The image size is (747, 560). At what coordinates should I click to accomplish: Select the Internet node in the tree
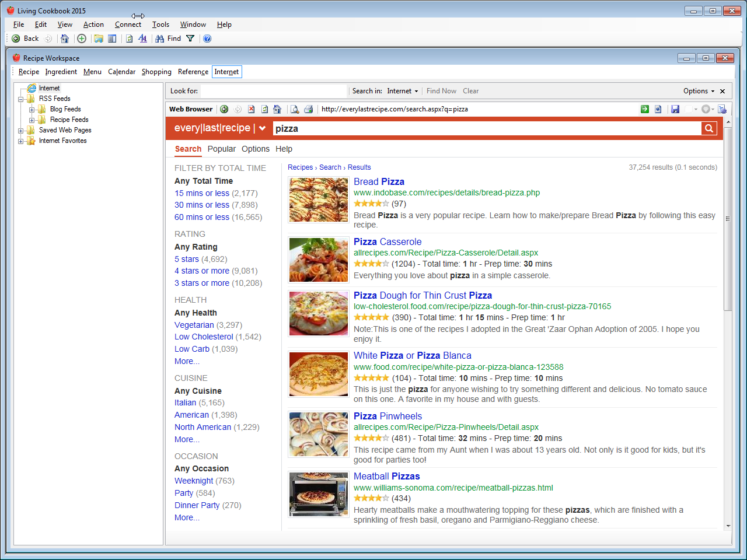click(x=49, y=88)
